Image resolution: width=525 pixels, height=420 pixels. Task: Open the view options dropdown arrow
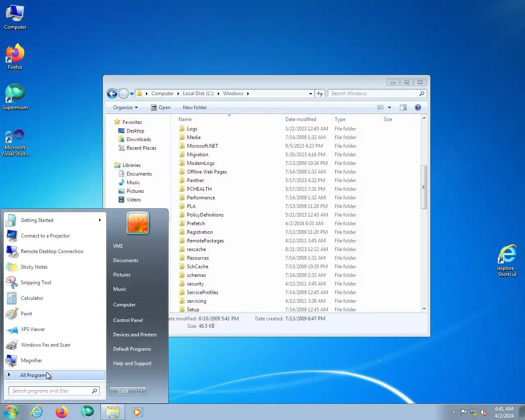point(389,107)
